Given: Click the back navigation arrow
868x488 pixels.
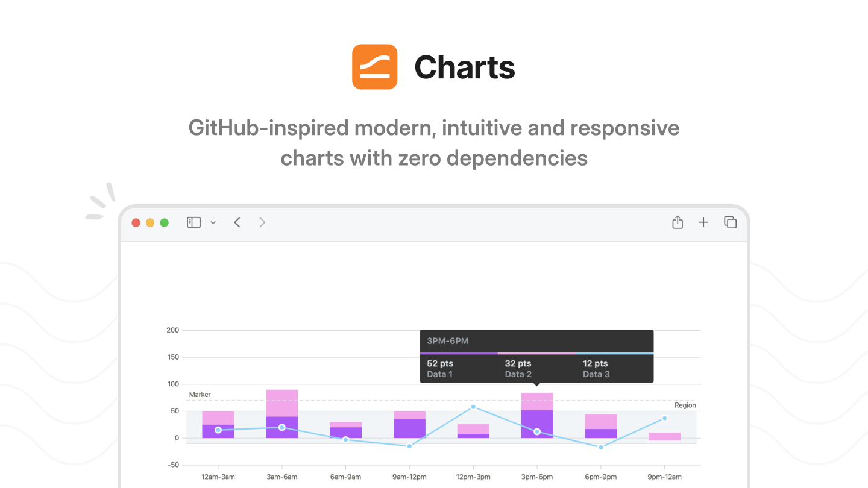Looking at the screenshot, I should (237, 222).
